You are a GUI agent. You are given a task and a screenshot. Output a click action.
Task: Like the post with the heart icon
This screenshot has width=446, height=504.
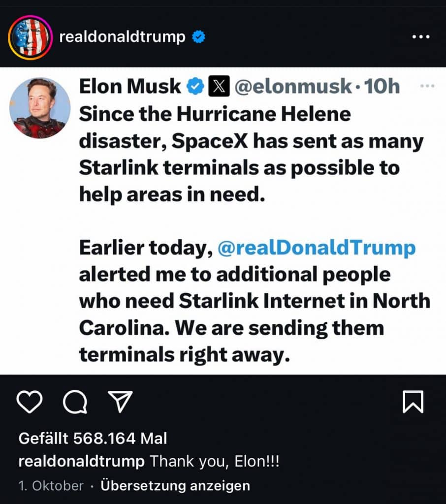pos(30,402)
